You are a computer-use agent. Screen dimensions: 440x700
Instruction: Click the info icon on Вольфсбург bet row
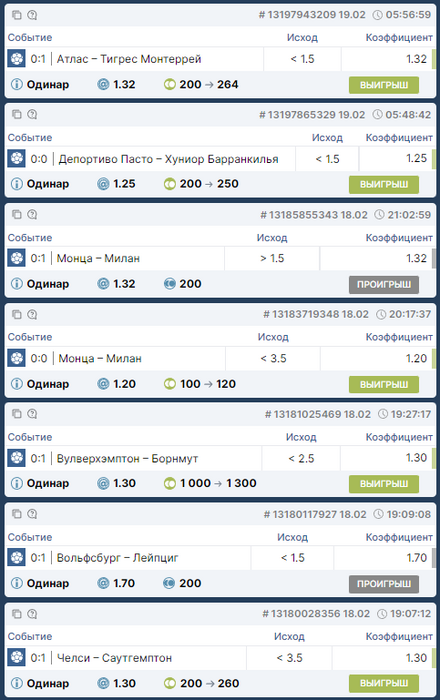point(17,583)
